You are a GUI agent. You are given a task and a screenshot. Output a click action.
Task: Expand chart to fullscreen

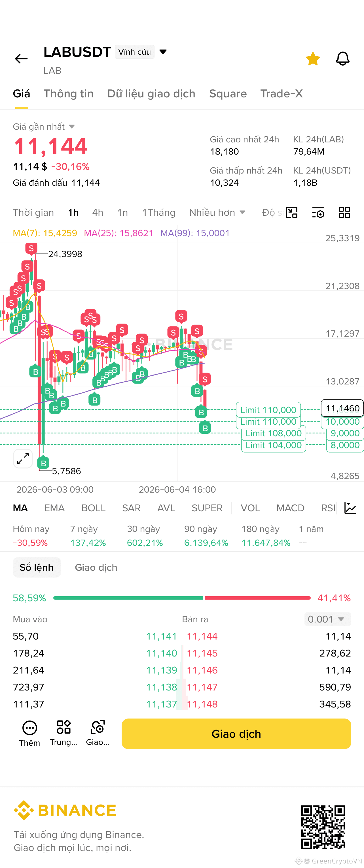pyautogui.click(x=23, y=459)
